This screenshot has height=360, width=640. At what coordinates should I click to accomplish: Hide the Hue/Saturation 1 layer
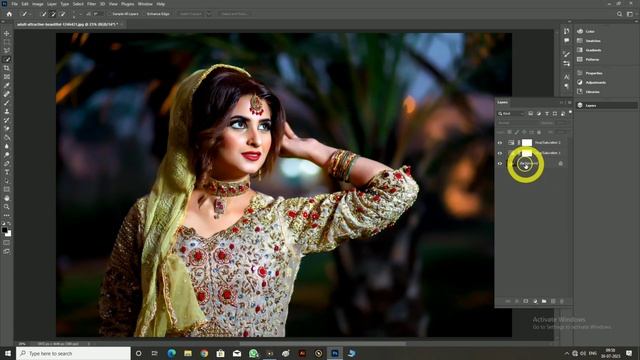click(500, 153)
